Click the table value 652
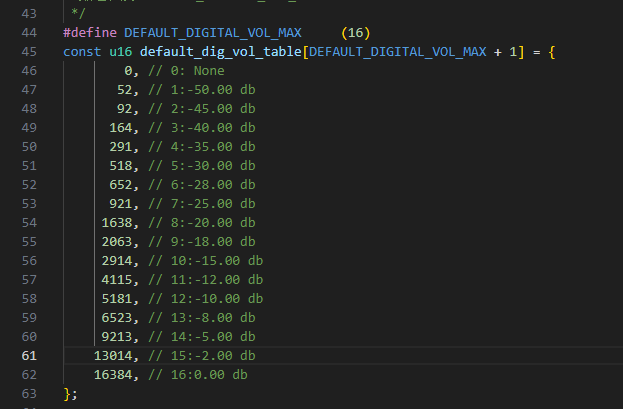 click(x=120, y=184)
